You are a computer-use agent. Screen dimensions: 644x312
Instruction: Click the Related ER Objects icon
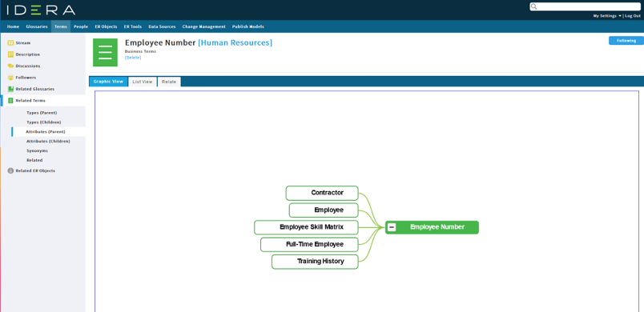10,170
